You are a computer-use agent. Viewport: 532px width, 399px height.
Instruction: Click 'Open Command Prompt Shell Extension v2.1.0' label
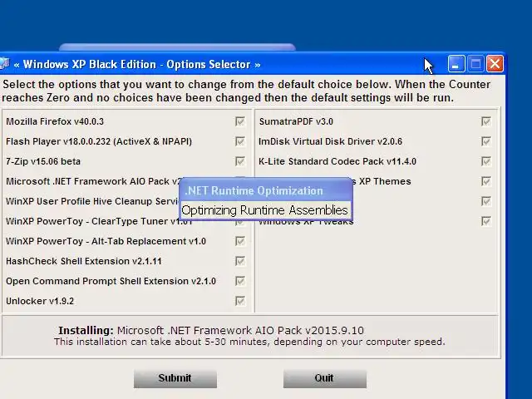point(111,281)
